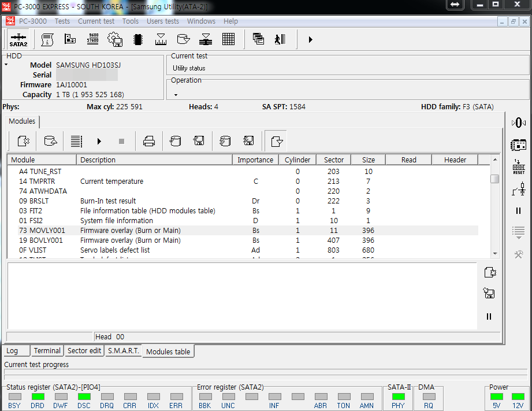Open the Help menu

230,21
